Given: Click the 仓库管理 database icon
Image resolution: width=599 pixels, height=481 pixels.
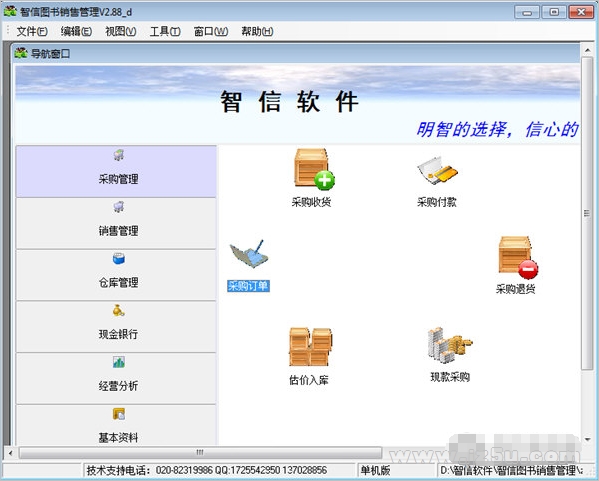Looking at the screenshot, I should click(119, 259).
